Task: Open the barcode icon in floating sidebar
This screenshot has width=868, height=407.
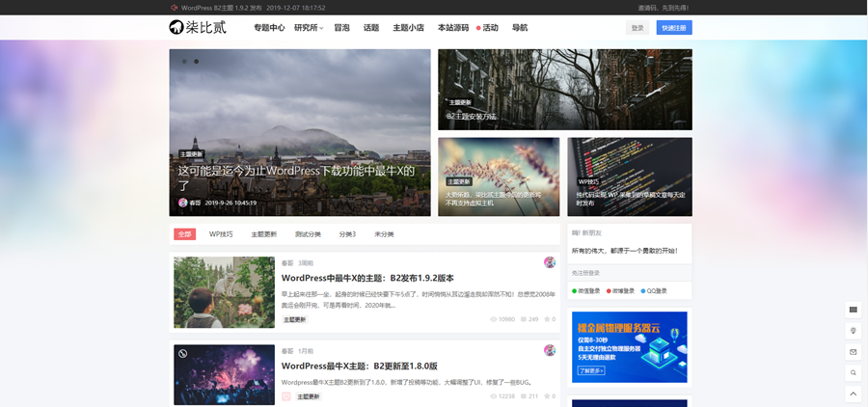Action: [x=854, y=311]
